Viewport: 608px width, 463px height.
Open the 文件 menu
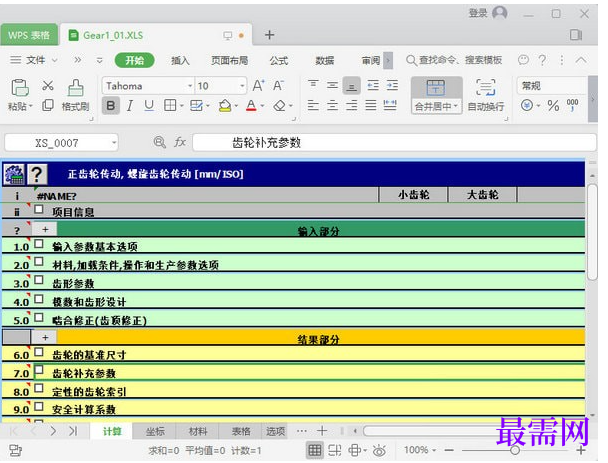point(33,60)
